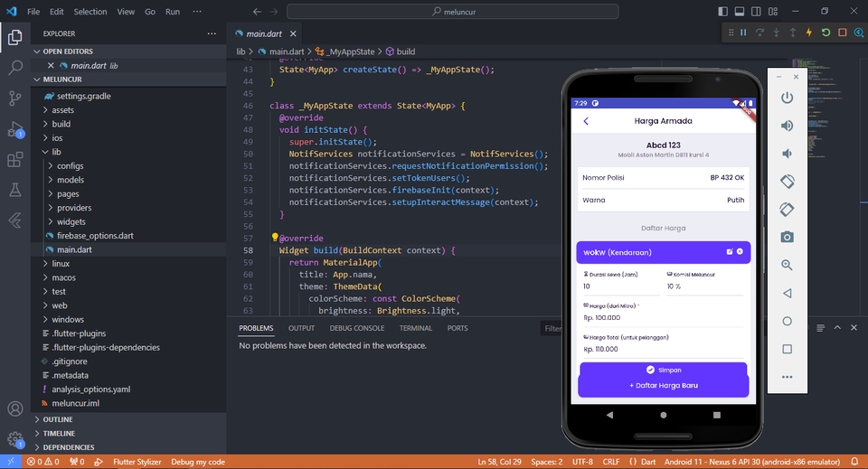Open the Extensions view

tap(15, 159)
